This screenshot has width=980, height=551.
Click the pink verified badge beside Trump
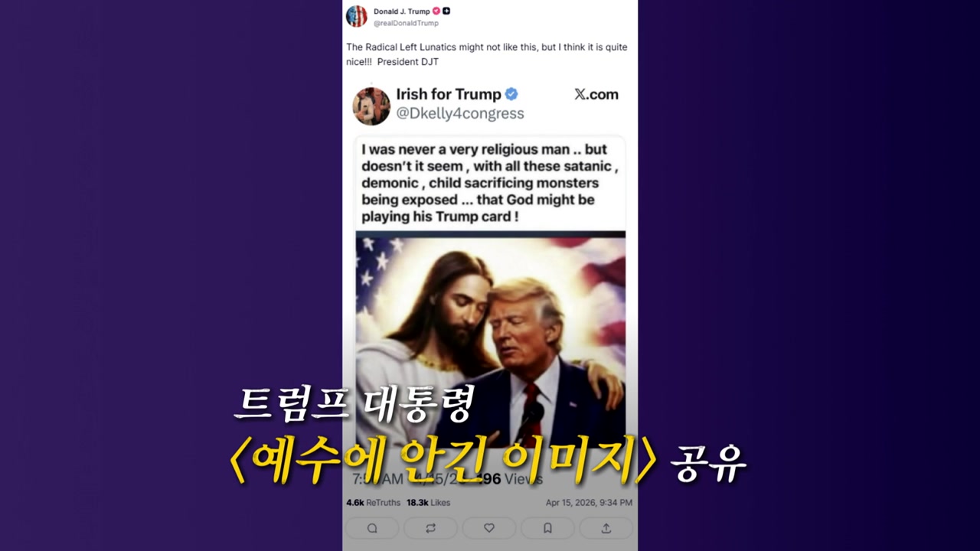coord(436,11)
